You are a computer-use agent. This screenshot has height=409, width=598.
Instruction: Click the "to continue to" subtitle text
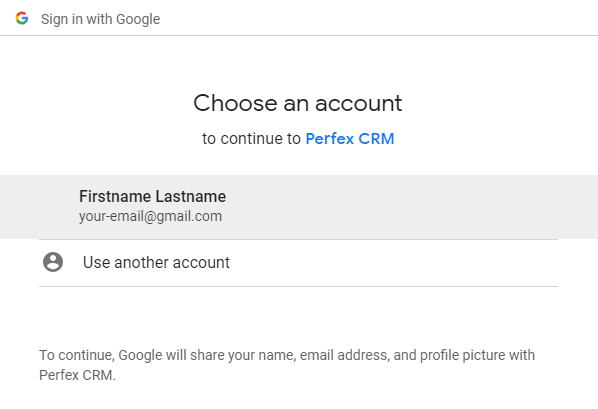click(251, 139)
